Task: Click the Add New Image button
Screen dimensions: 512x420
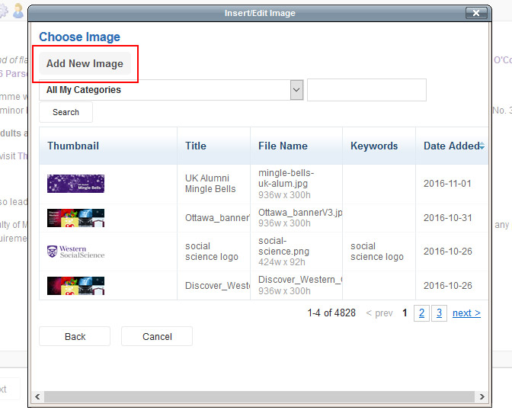Action: tap(85, 64)
